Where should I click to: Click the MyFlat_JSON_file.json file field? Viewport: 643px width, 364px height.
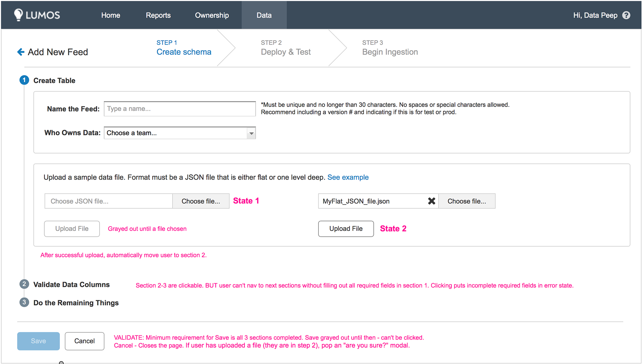coord(378,201)
